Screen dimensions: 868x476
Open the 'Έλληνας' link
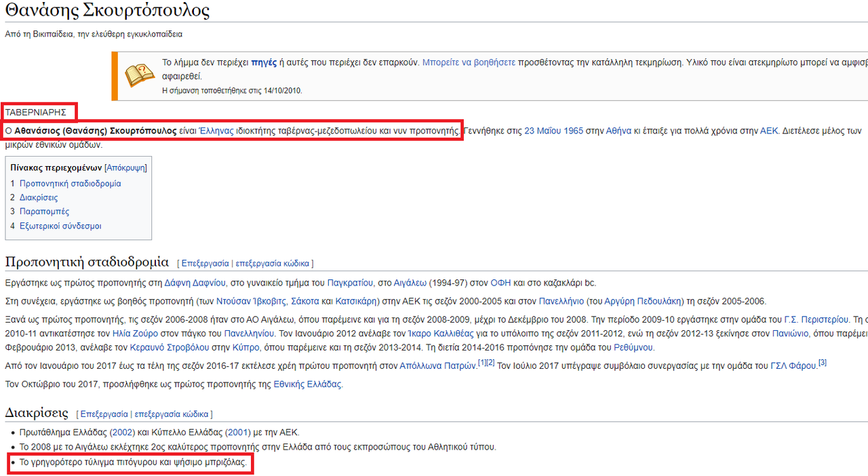pos(216,131)
